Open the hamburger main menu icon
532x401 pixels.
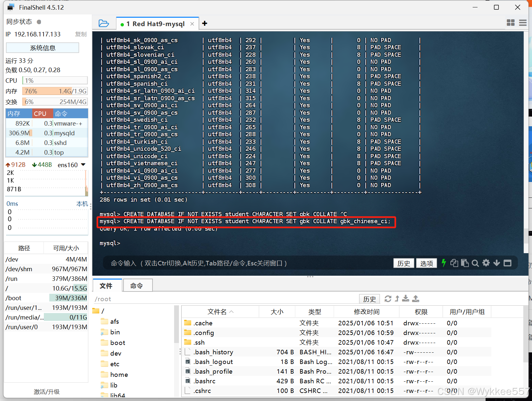[523, 23]
